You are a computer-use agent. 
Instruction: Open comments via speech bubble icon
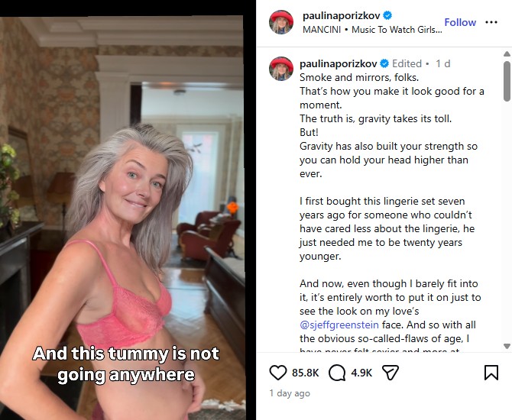(337, 373)
